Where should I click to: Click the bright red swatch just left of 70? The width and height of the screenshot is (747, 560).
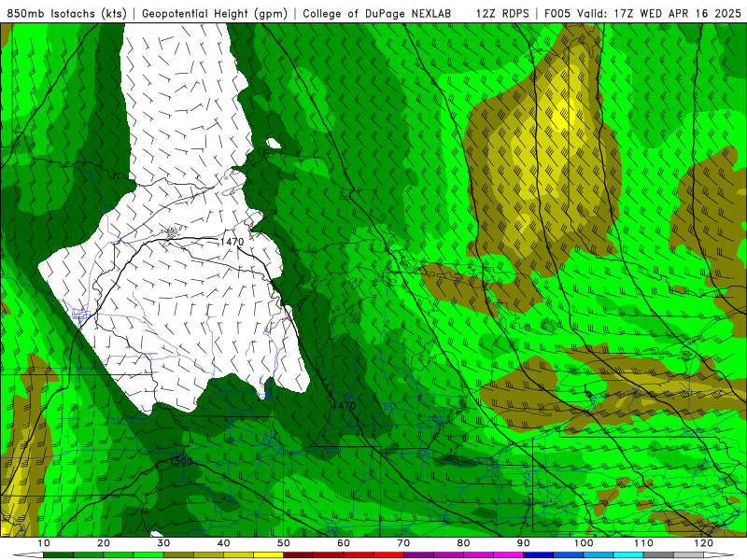pos(388,555)
